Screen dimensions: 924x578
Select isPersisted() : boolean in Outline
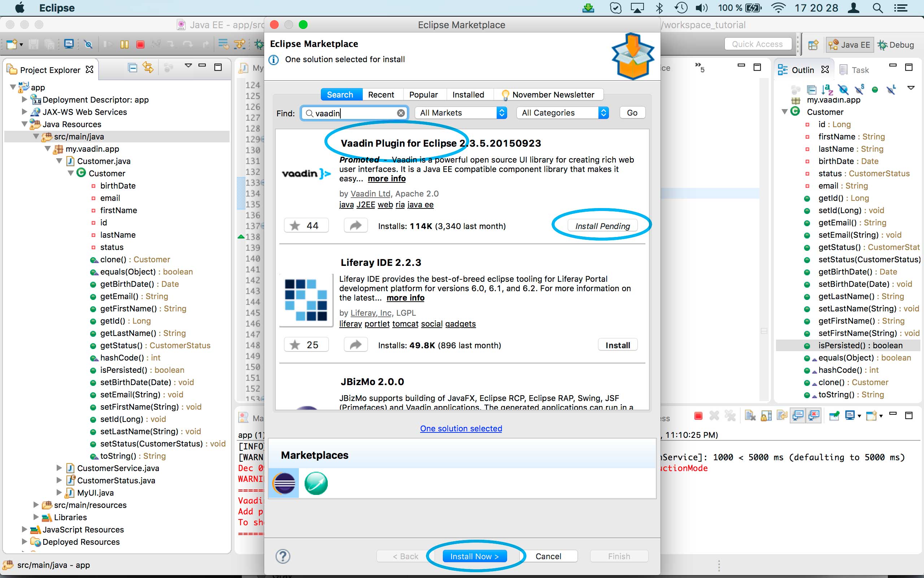point(848,345)
